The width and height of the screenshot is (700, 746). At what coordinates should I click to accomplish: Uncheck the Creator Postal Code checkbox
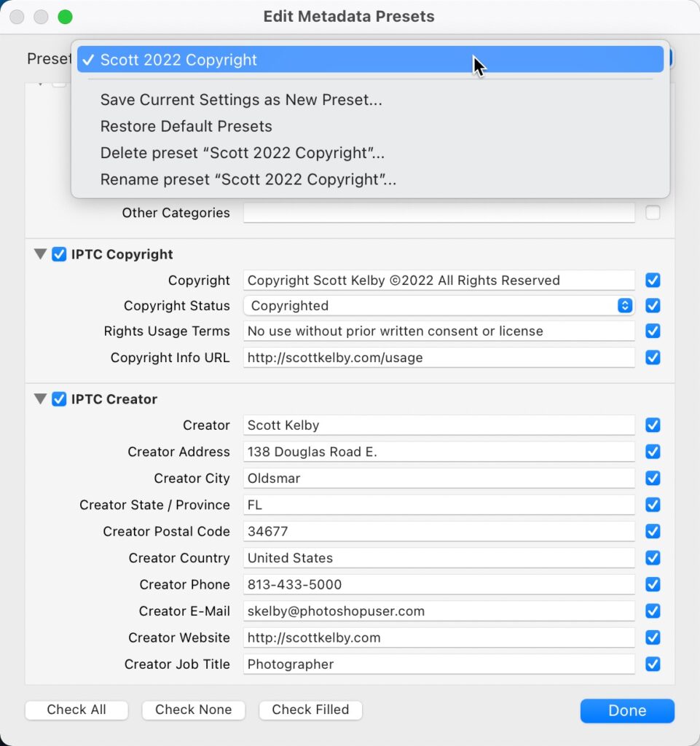pyautogui.click(x=653, y=531)
